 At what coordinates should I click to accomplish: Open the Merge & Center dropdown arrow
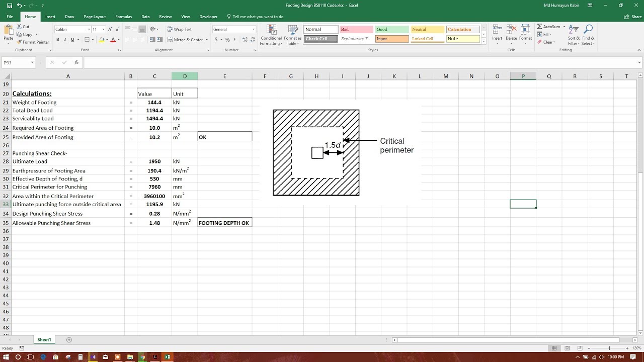pos(207,39)
